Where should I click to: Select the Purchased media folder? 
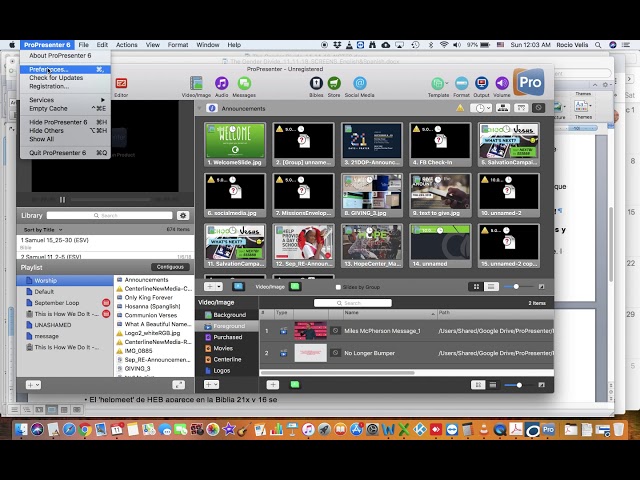pos(227,337)
